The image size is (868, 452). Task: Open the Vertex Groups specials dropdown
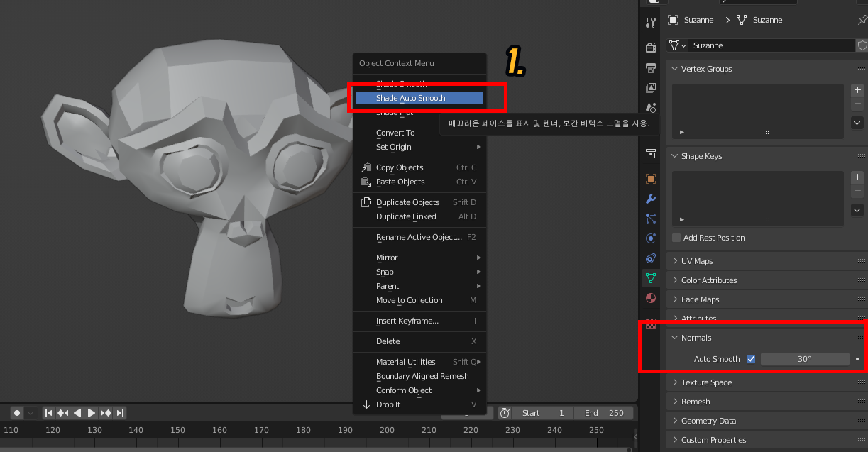857,123
